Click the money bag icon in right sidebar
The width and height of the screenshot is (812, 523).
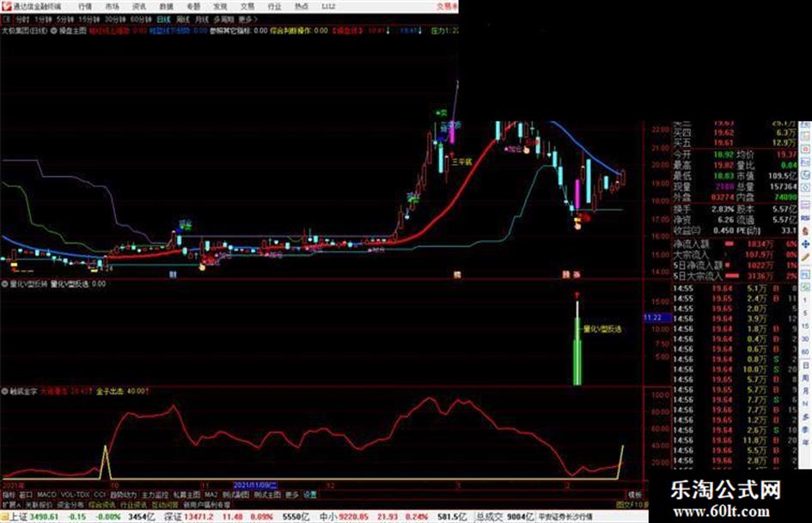(805, 231)
